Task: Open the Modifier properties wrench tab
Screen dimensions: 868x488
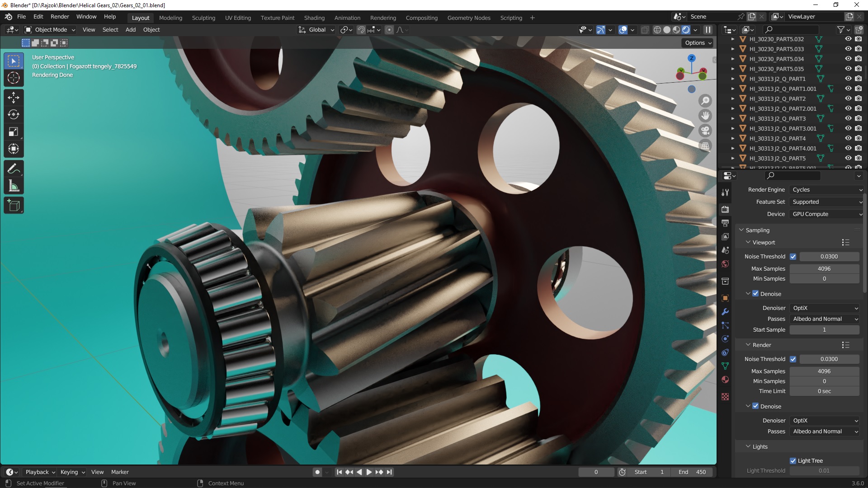Action: click(x=725, y=312)
